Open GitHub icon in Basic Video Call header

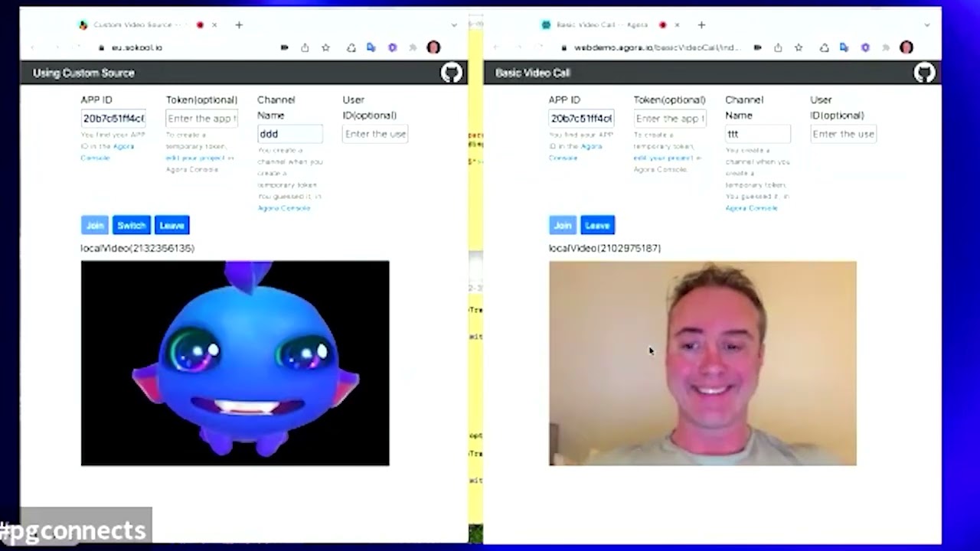(x=925, y=73)
